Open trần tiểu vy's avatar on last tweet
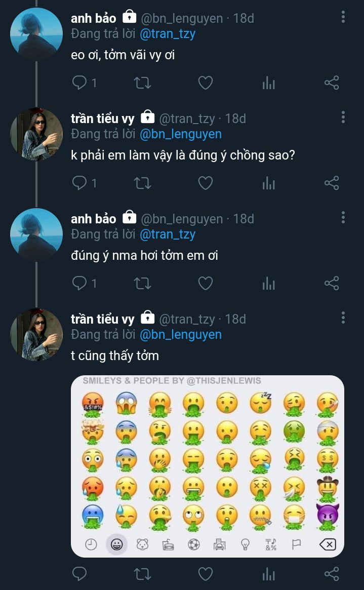The width and height of the screenshot is (364, 590). [x=36, y=335]
